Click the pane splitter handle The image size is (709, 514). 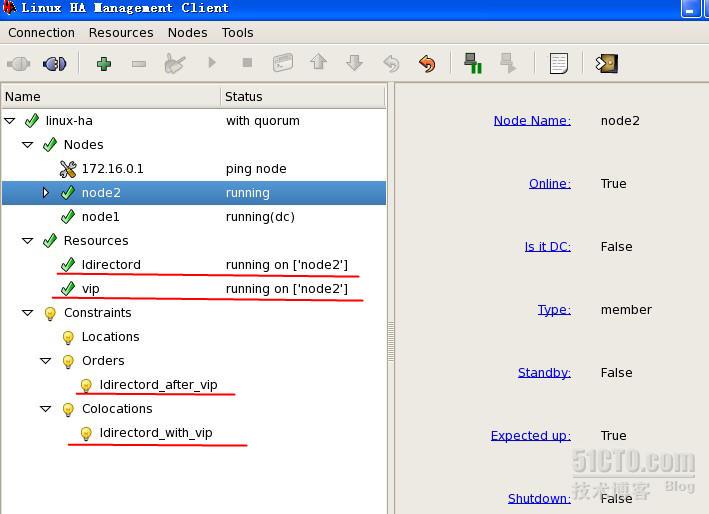pyautogui.click(x=391, y=341)
